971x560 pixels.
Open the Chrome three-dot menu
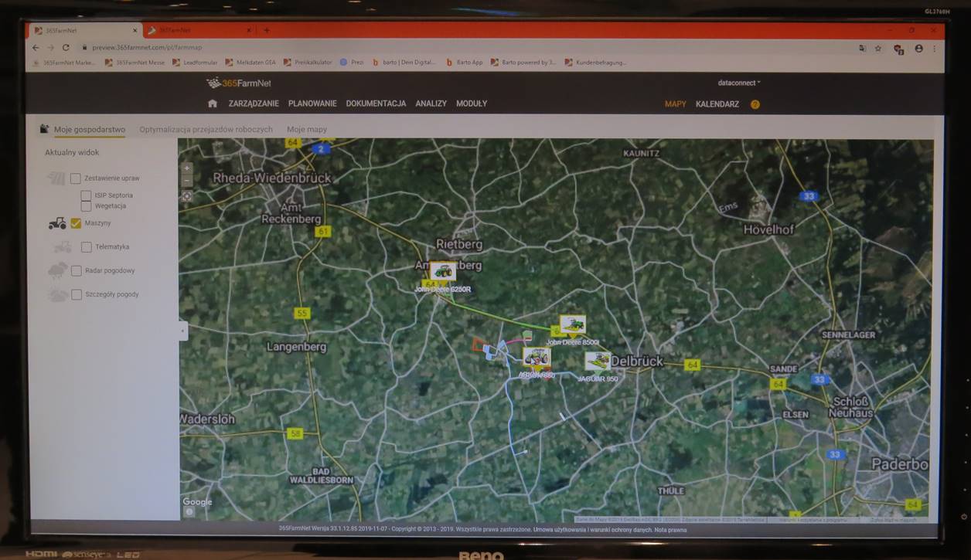pyautogui.click(x=934, y=48)
